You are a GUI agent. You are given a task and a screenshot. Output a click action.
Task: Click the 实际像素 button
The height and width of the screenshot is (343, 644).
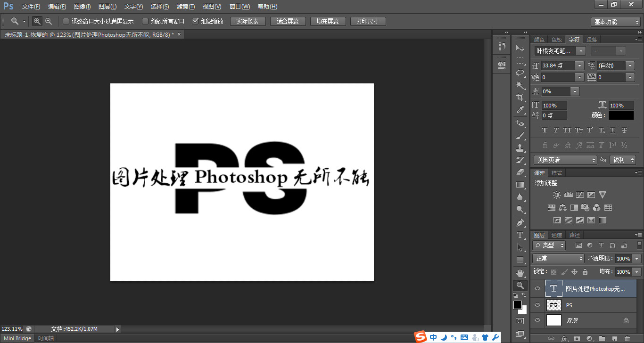(248, 22)
